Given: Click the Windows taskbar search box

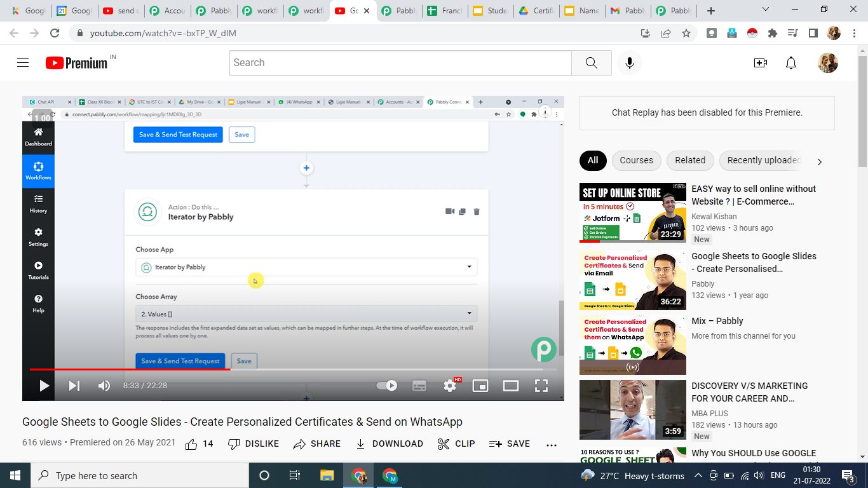Looking at the screenshot, I should click(140, 475).
